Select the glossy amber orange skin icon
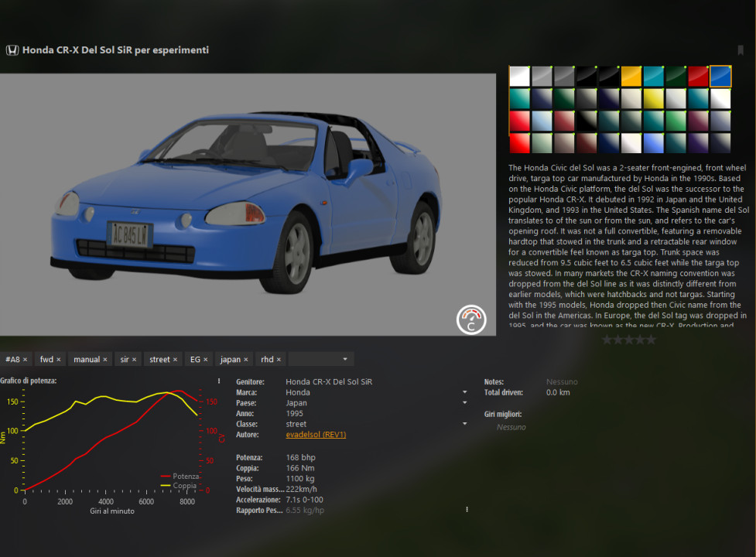The image size is (756, 557). [631, 77]
